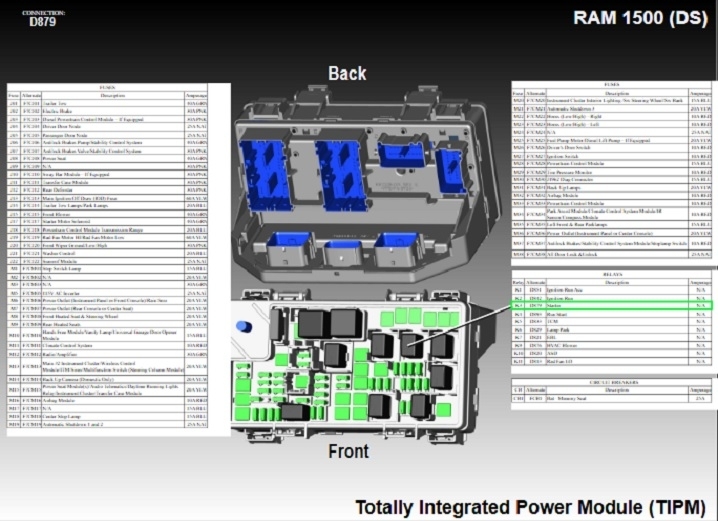This screenshot has width=718, height=521.
Task: Select the Run Start relay row
Action: point(612,315)
